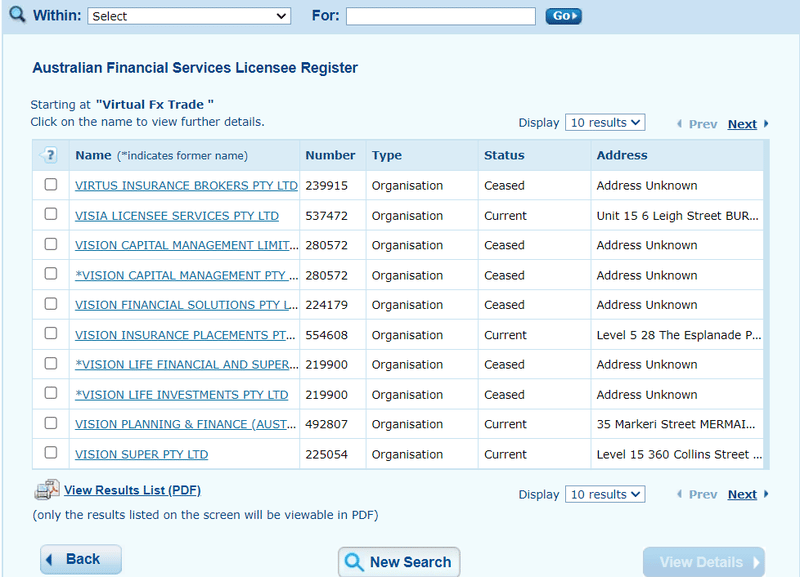Click the Australian Financial Services Licensee Register heading
This screenshot has height=577, width=800.
(195, 68)
